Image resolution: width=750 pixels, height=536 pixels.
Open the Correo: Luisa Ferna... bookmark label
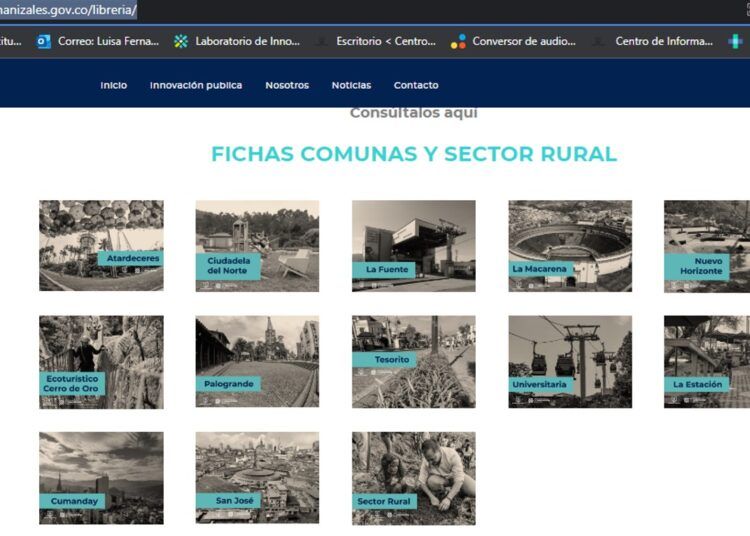coord(108,42)
